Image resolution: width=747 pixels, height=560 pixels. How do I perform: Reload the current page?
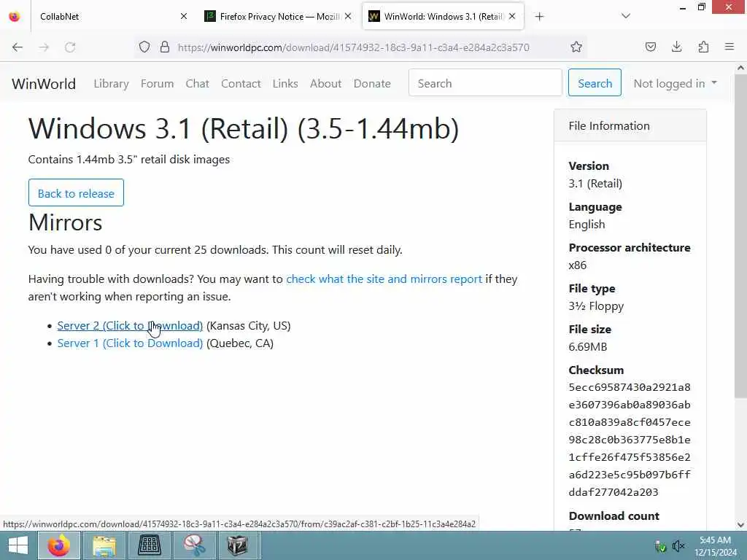click(70, 47)
